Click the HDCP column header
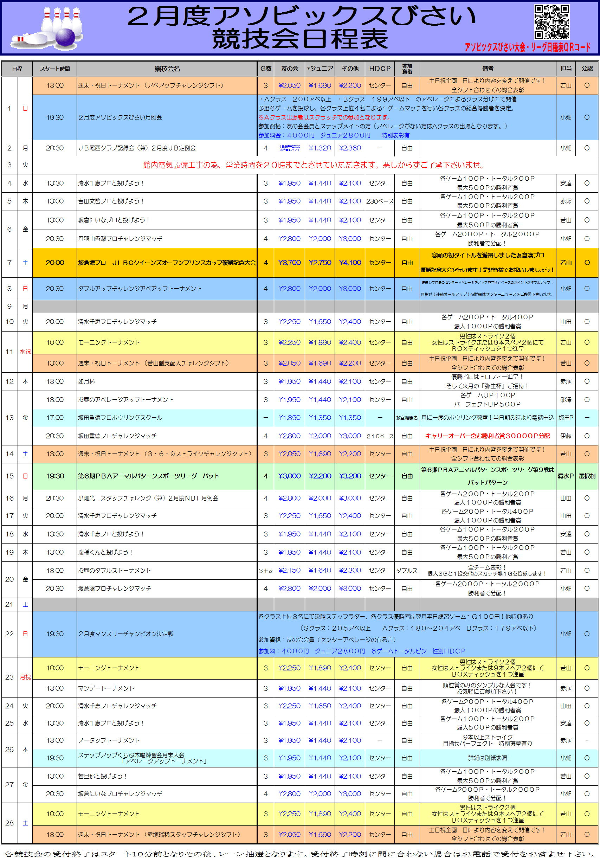The width and height of the screenshot is (600, 868). pos(380,69)
